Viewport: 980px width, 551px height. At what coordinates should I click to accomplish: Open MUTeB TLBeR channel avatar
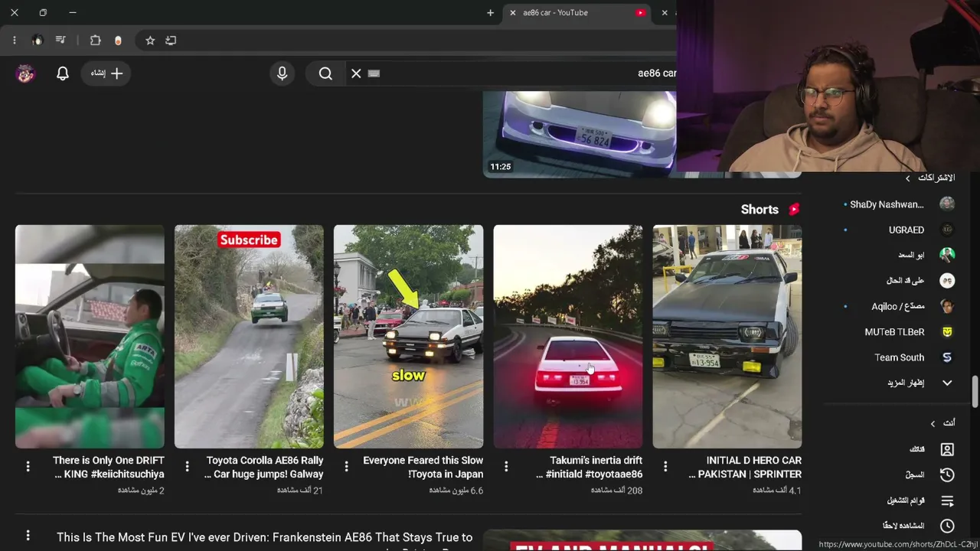[947, 332]
